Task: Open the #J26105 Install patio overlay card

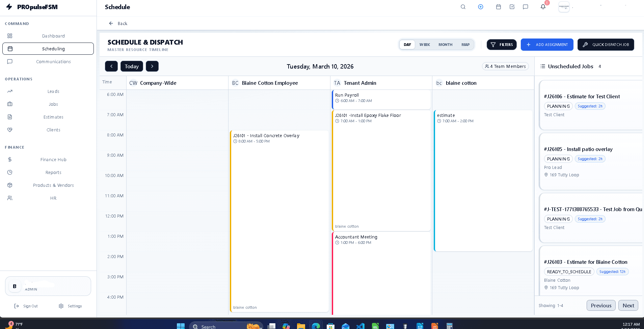Action: [591, 161]
